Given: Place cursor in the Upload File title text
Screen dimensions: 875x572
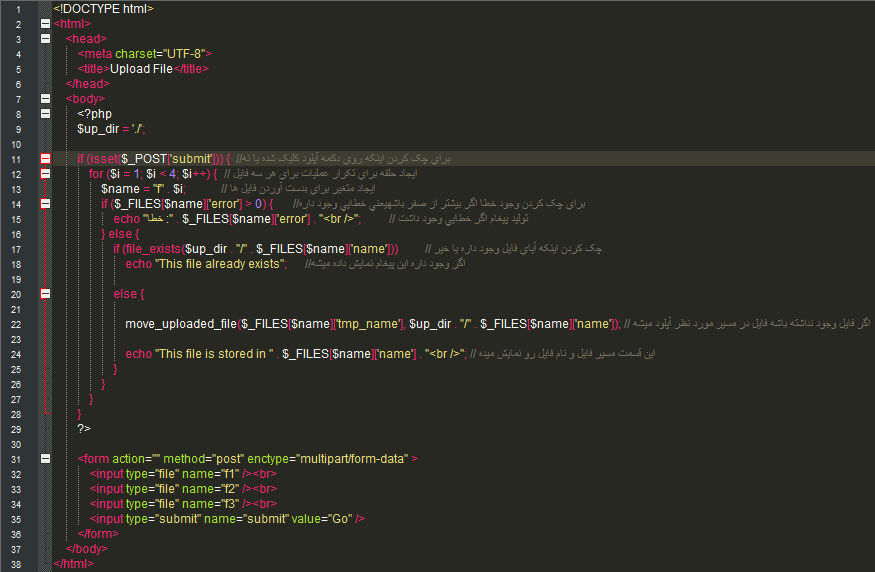Looking at the screenshot, I should point(141,69).
